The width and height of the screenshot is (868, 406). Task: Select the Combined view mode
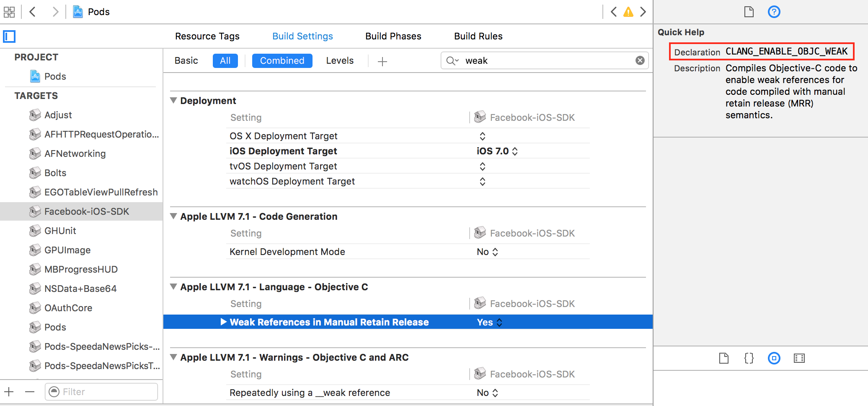tap(282, 60)
